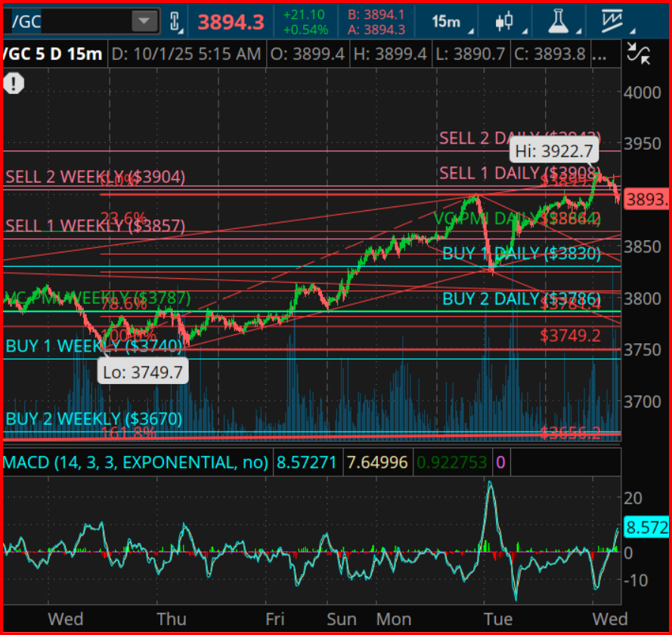Click the exclamation alert icon on chart
672x635 pixels.
tap(13, 83)
